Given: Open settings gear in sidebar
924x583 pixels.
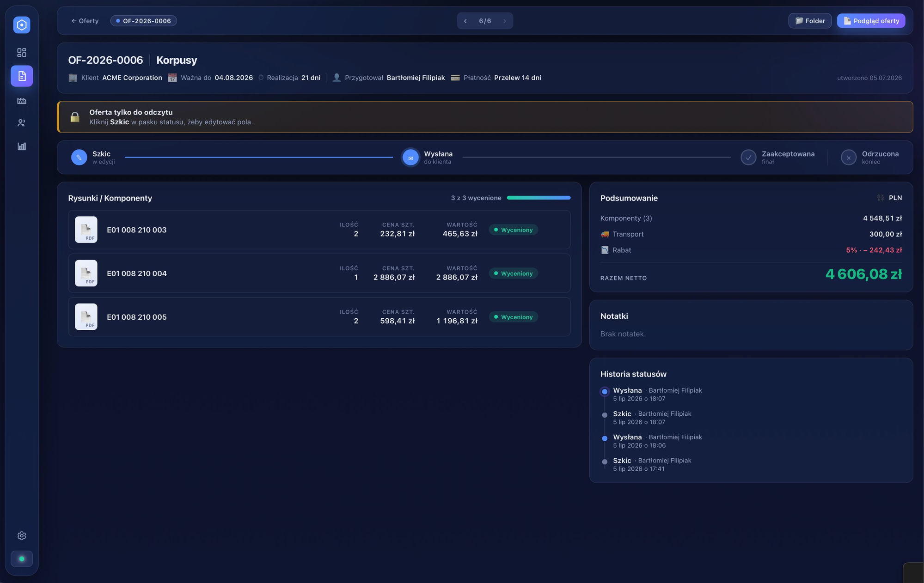Looking at the screenshot, I should (22, 536).
